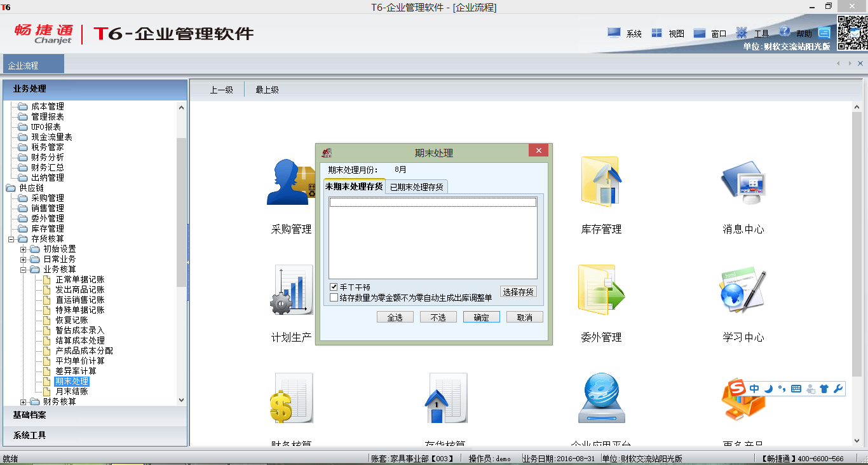Close the 期末处理 dialog with red X
Viewport: 868px width, 465px height.
538,150
